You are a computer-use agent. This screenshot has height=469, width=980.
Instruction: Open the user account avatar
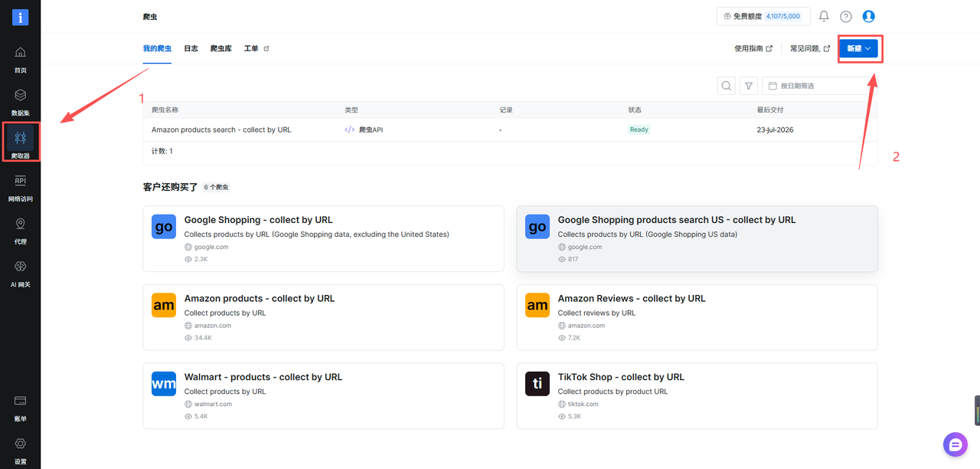[868, 16]
